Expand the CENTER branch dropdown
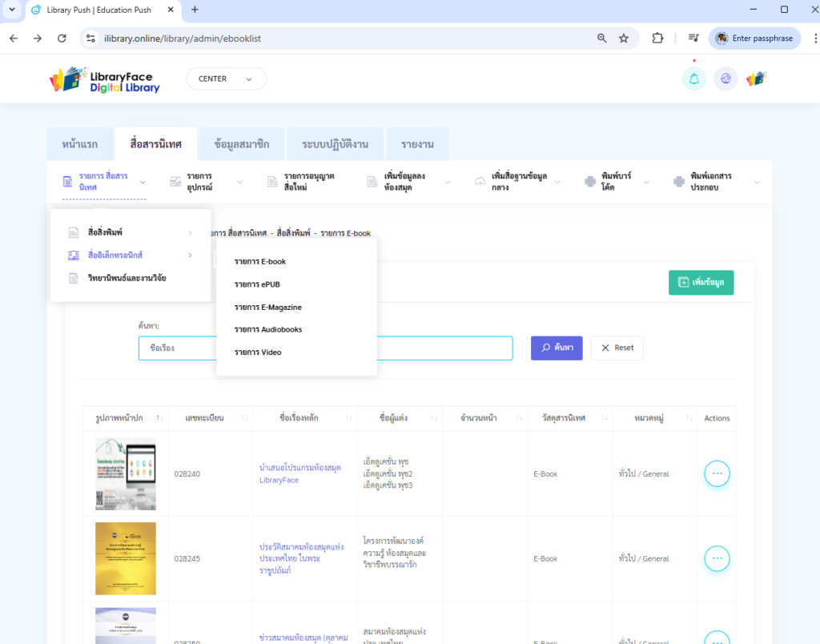820x644 pixels. 226,78
